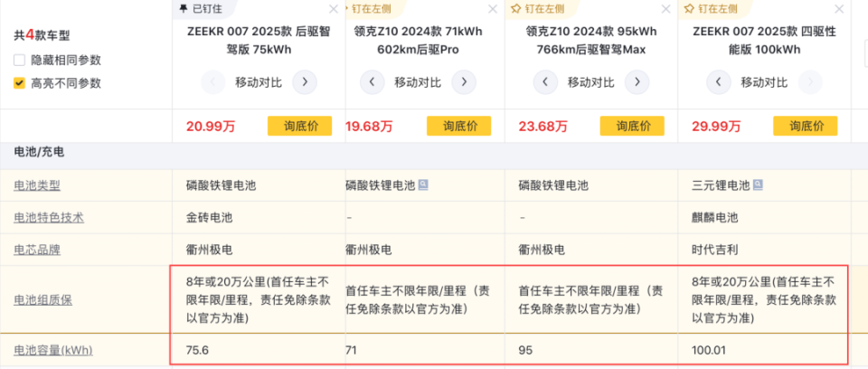868x369 pixels.
Task: Unpin the 已钉住 ZEEKR 007 后驱智驾版 column
Action: (x=199, y=9)
